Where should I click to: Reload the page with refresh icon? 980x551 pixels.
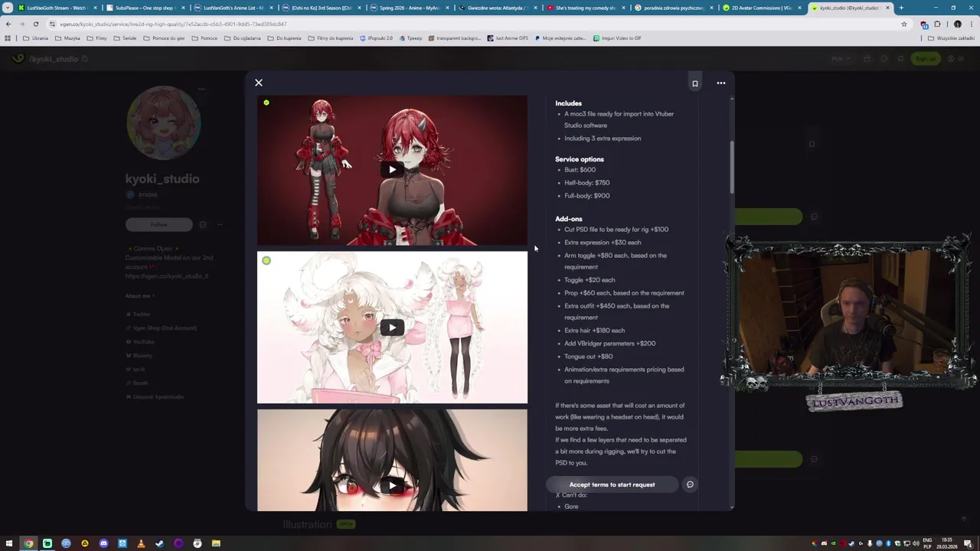35,24
